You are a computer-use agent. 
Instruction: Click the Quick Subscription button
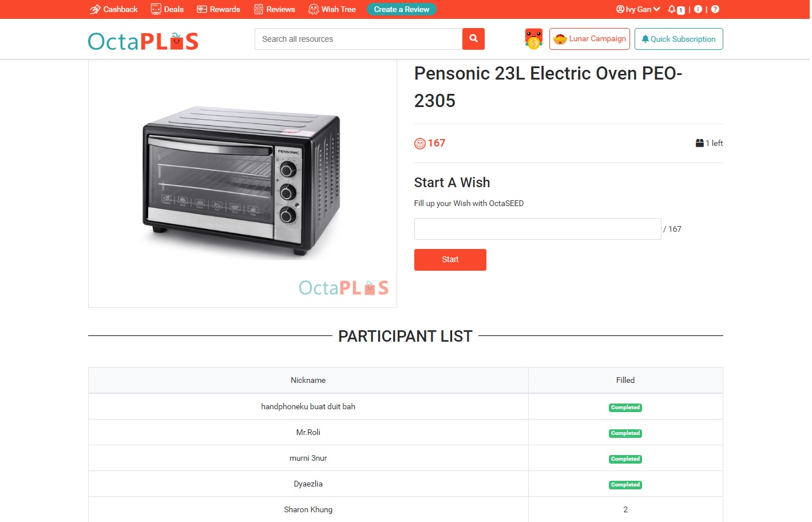pyautogui.click(x=679, y=39)
